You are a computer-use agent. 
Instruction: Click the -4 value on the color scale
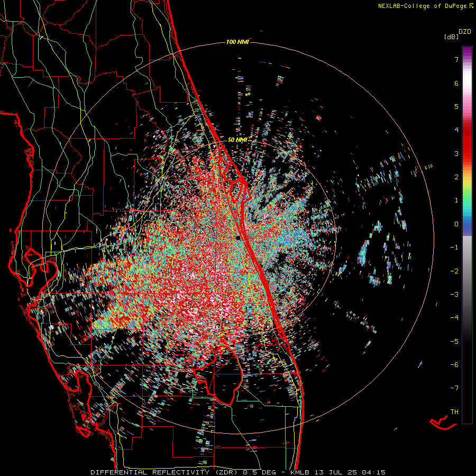[454, 318]
